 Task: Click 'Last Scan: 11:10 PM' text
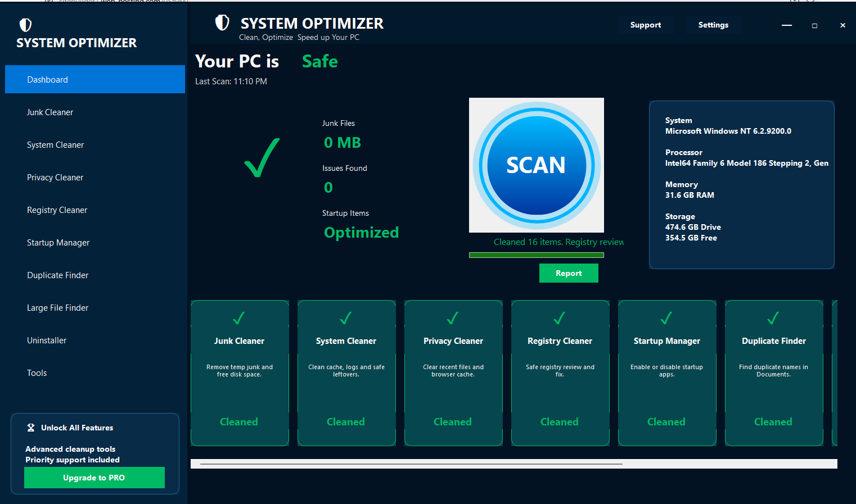coord(231,81)
